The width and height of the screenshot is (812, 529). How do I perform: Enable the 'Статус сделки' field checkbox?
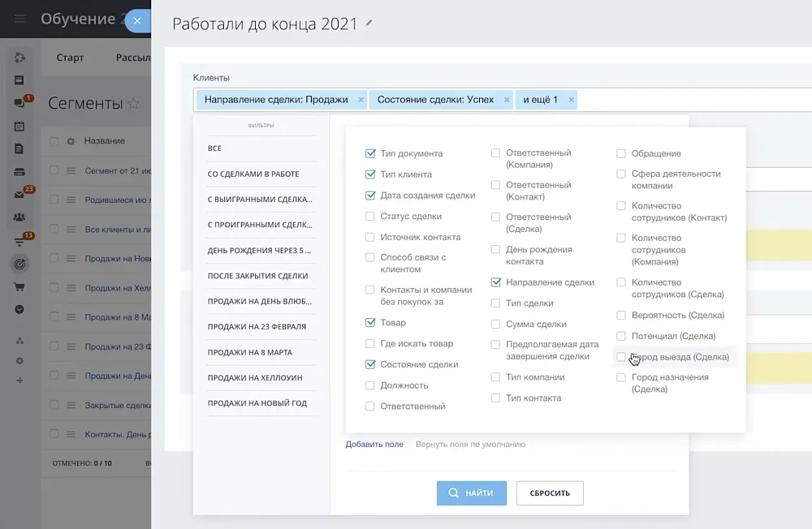tap(370, 217)
